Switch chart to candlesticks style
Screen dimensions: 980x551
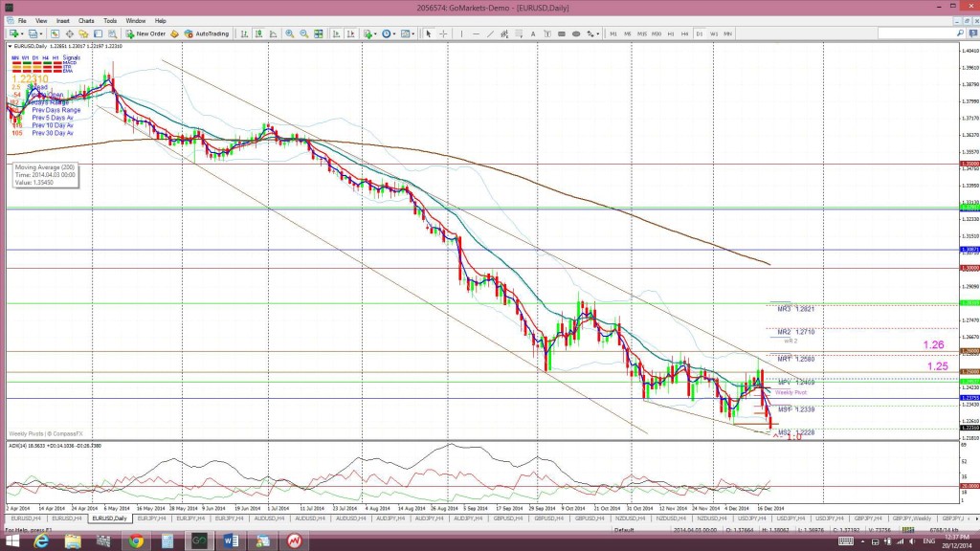[258, 33]
